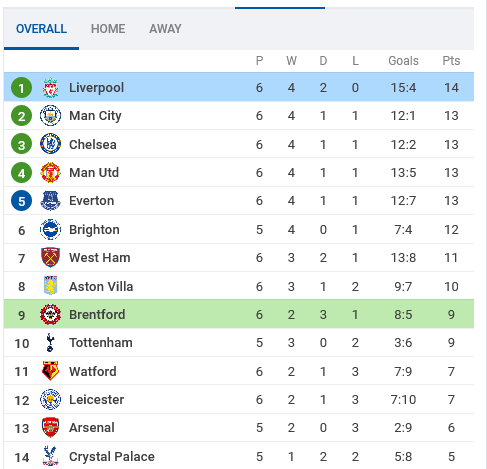Click the Chelsea club badge
Image resolution: width=487 pixels, height=469 pixels.
pos(50,144)
